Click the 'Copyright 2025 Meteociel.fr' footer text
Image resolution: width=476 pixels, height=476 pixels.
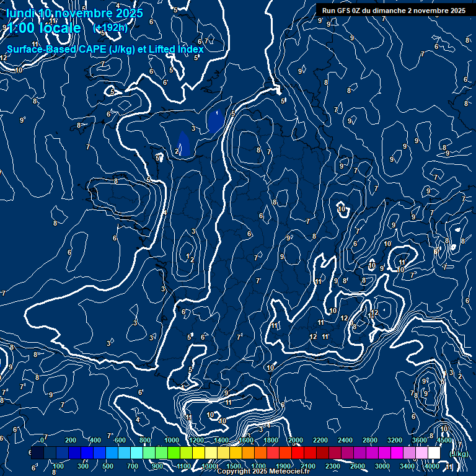(263, 471)
